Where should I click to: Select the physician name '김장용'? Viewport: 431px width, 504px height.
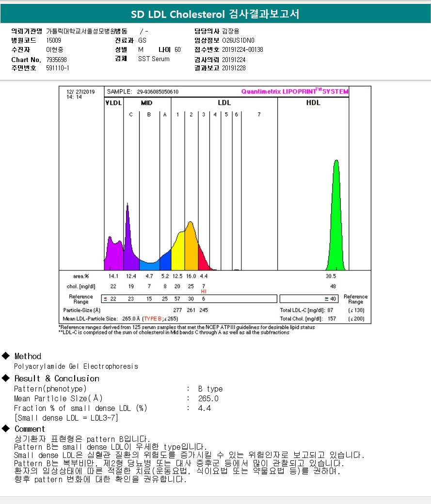[231, 31]
